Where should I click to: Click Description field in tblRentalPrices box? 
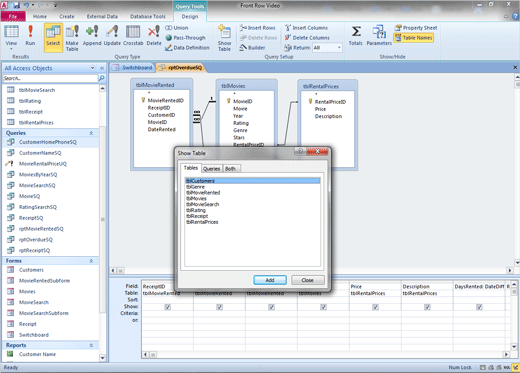[328, 116]
